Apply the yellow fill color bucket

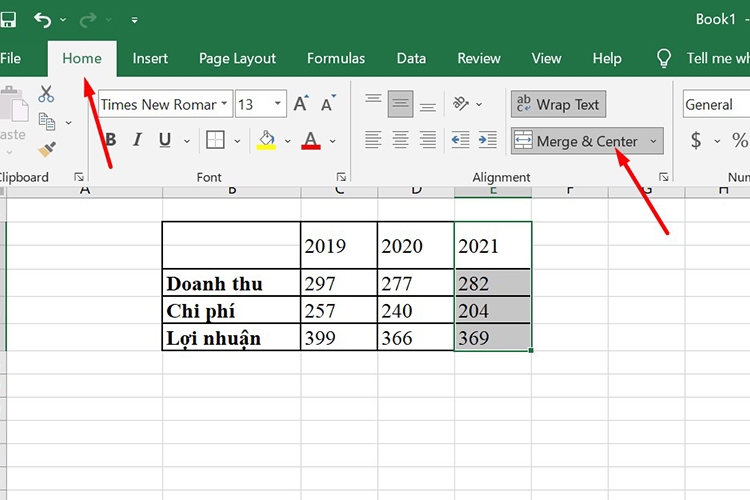click(x=266, y=140)
